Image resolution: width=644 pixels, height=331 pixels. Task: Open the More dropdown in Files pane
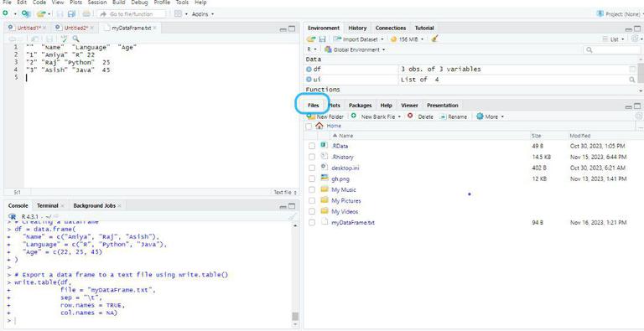point(490,116)
